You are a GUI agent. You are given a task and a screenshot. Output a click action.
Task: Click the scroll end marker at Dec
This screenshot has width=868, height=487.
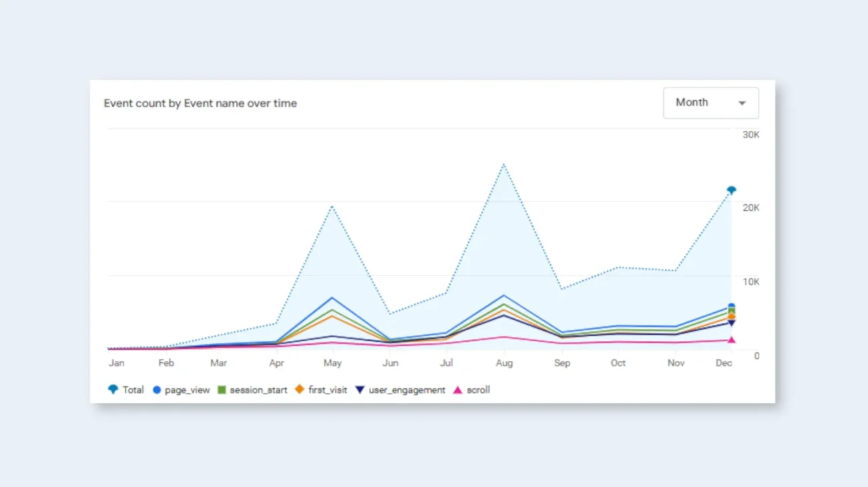(x=731, y=340)
